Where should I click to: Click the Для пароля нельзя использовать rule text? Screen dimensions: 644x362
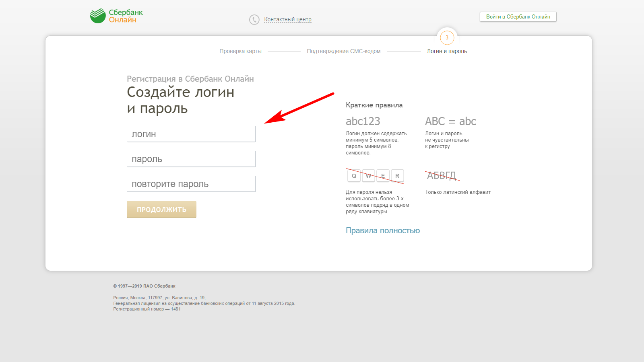377,202
